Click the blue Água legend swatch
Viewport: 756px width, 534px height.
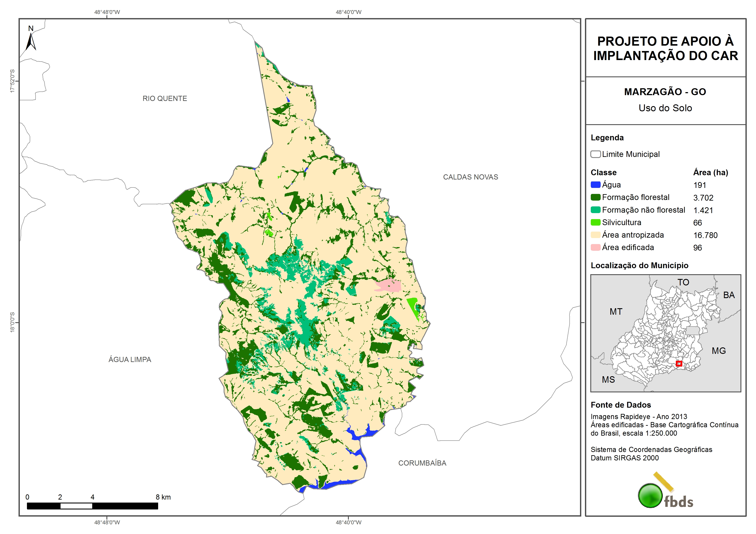tap(595, 185)
